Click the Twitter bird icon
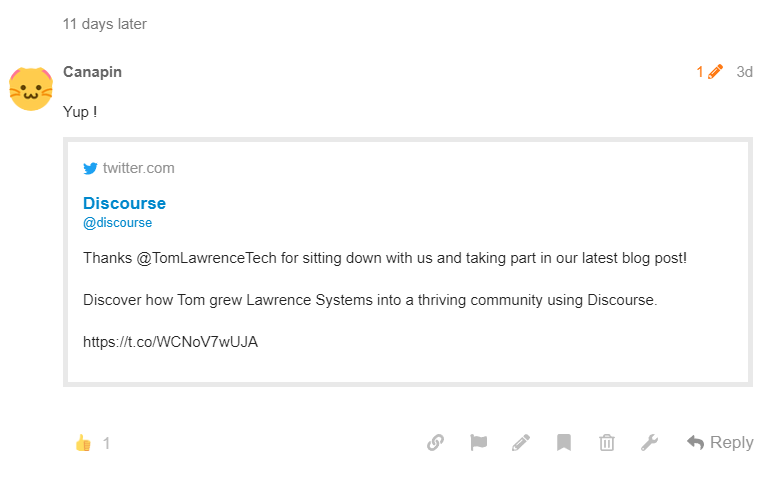This screenshot has width=769, height=485. pyautogui.click(x=90, y=168)
